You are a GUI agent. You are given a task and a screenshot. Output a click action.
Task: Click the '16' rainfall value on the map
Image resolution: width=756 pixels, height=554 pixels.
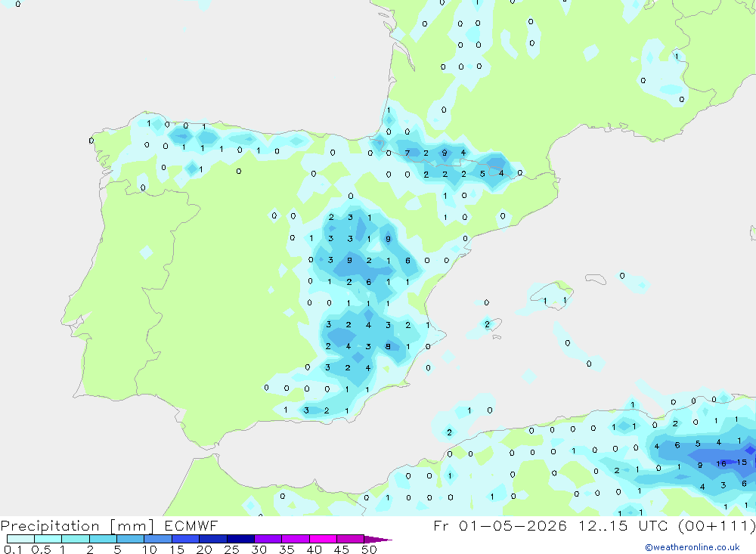pos(721,463)
